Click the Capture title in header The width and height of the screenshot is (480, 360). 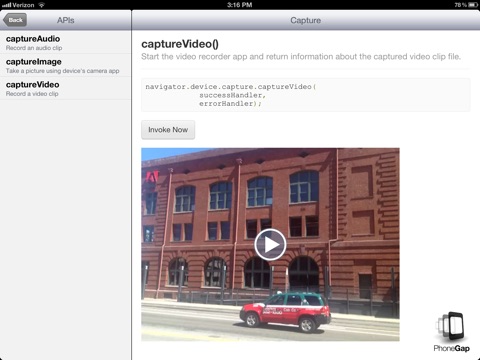[305, 20]
